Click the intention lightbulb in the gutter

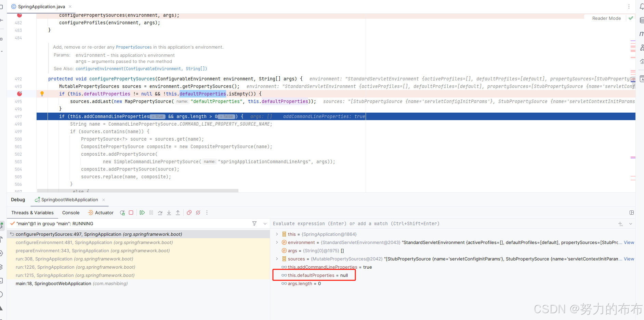coord(42,93)
